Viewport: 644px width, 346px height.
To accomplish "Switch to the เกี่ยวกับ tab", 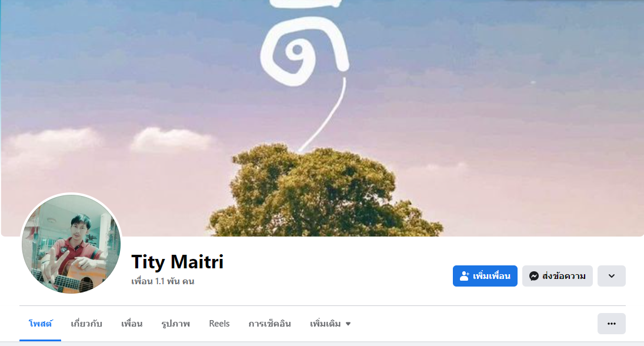I will (x=86, y=324).
